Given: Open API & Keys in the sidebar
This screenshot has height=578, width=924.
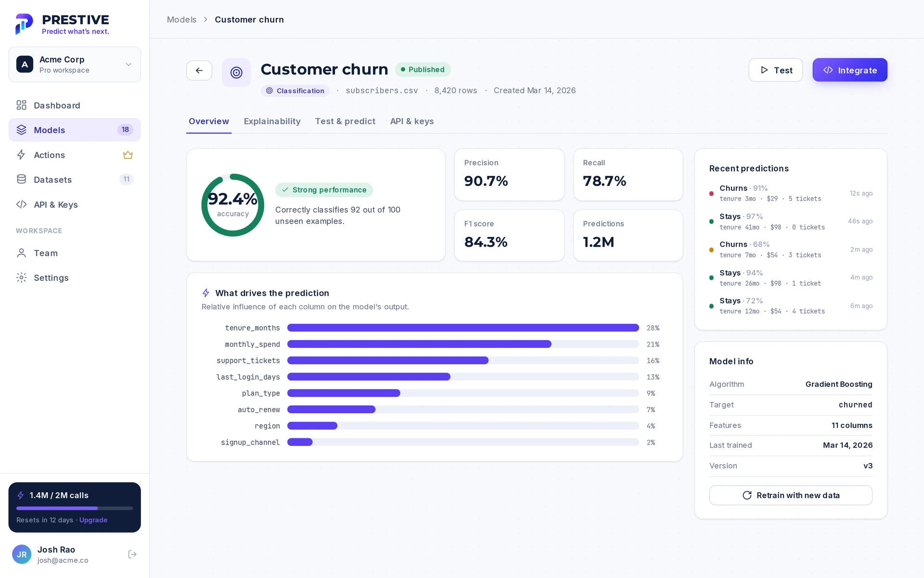Looking at the screenshot, I should (x=75, y=204).
